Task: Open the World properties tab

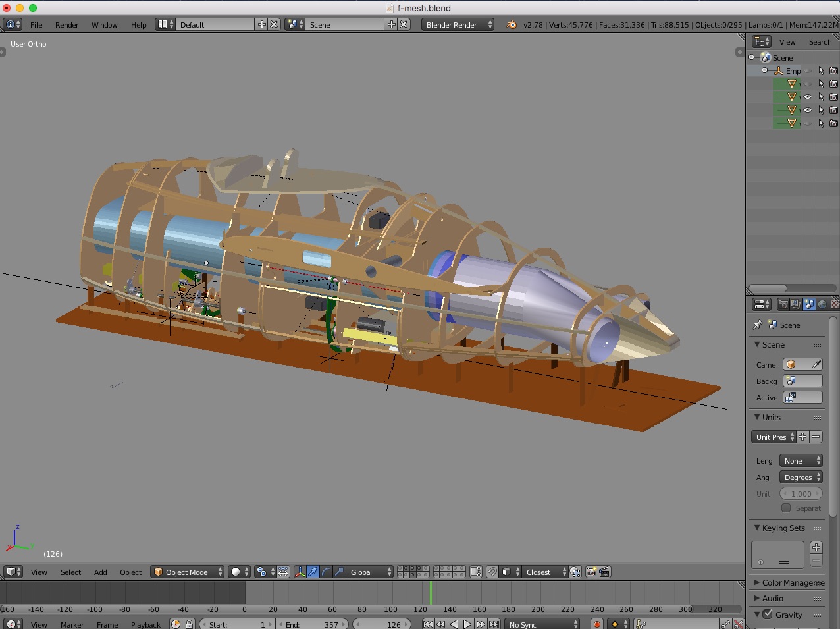Action: [x=822, y=304]
